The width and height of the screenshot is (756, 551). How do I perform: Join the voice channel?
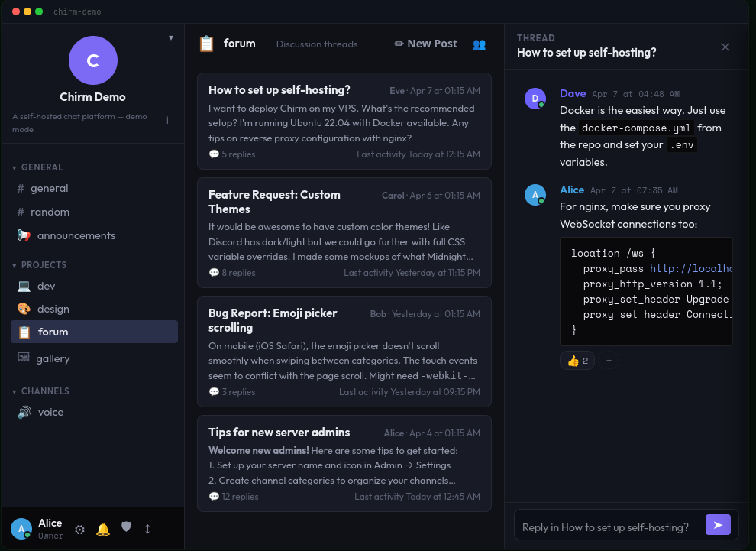(50, 413)
